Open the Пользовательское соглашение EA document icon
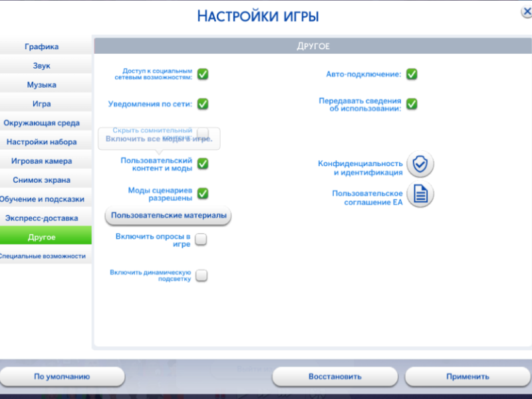This screenshot has width=532, height=399. (x=420, y=194)
